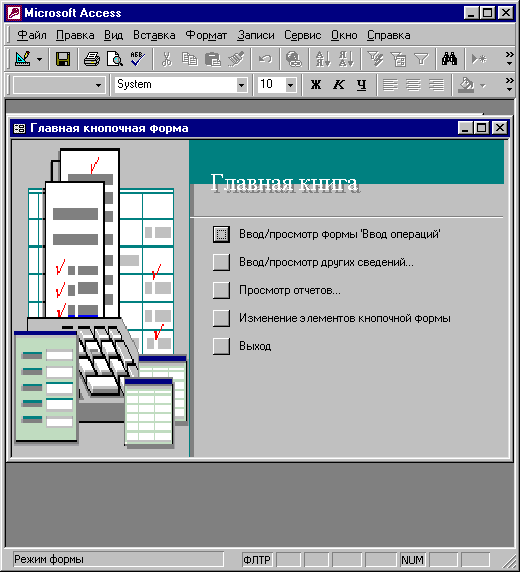520x572 pixels.
Task: Center align text
Action: pos(413,85)
